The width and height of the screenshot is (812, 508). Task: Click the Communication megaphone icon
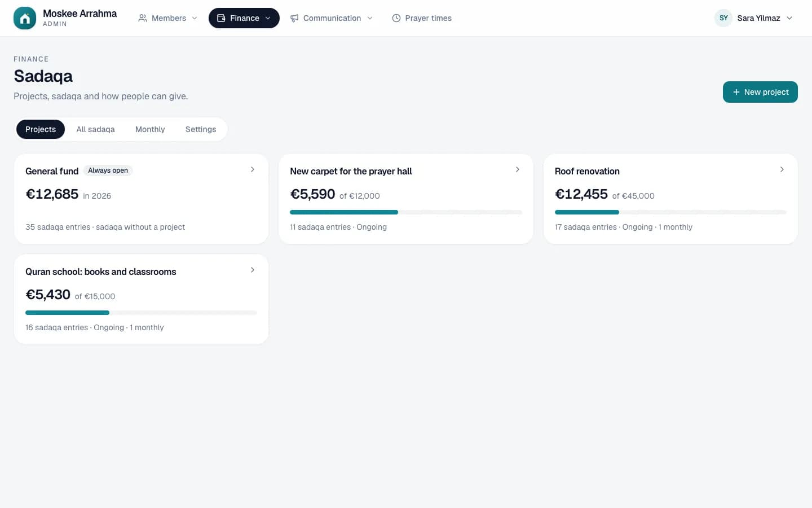294,18
